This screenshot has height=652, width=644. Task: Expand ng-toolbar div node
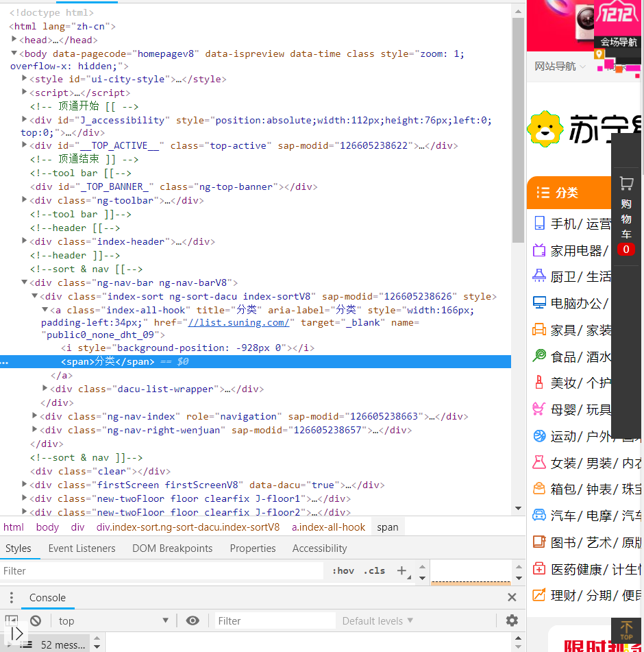(25, 200)
